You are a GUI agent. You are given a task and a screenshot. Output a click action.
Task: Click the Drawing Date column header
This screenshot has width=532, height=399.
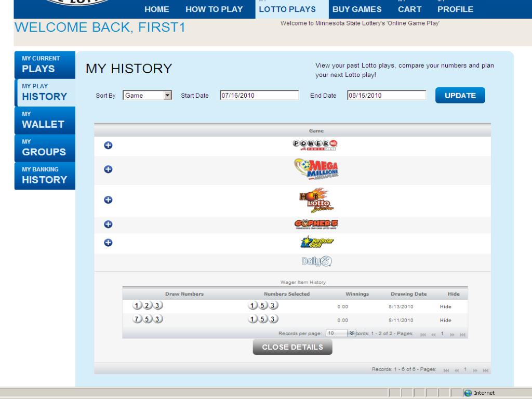408,294
